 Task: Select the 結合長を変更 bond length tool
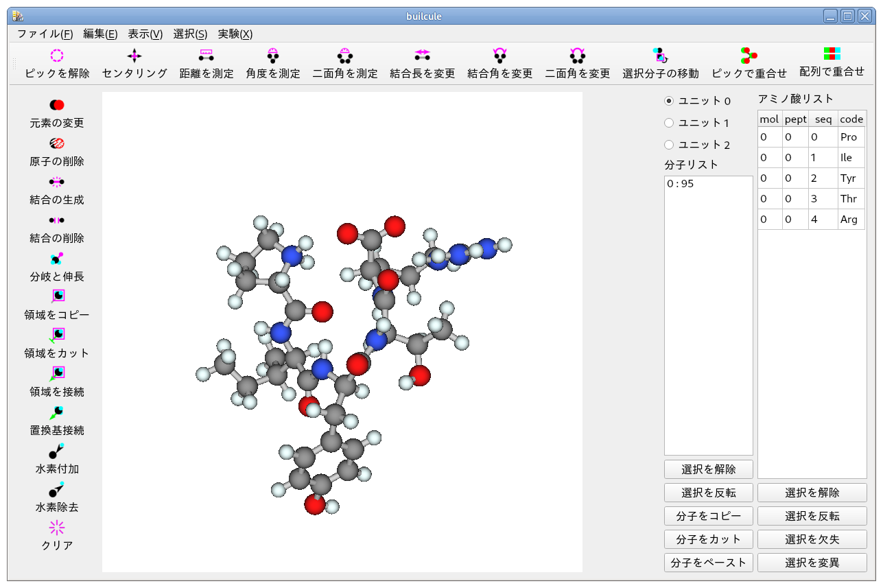(x=422, y=56)
